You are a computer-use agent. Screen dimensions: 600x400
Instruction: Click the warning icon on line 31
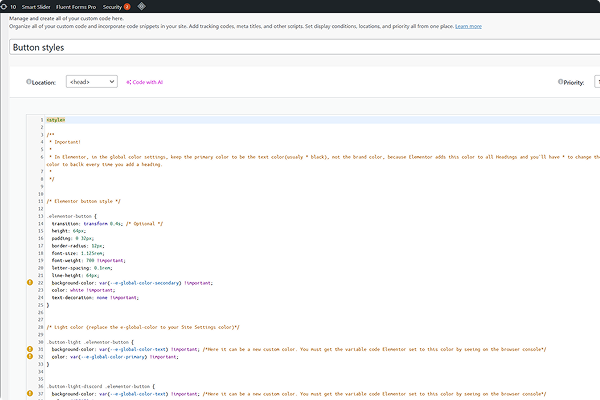(30, 349)
